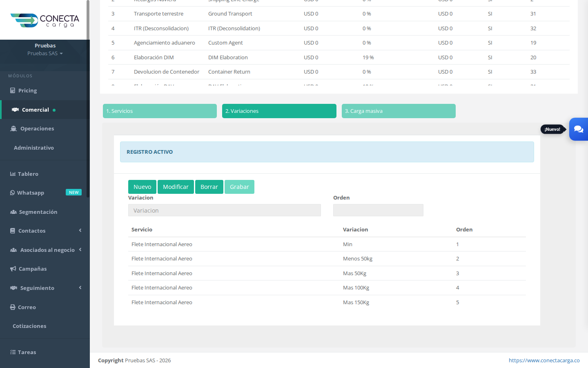Open the Pruebas SAS company dropdown
The image size is (588, 368).
45,54
